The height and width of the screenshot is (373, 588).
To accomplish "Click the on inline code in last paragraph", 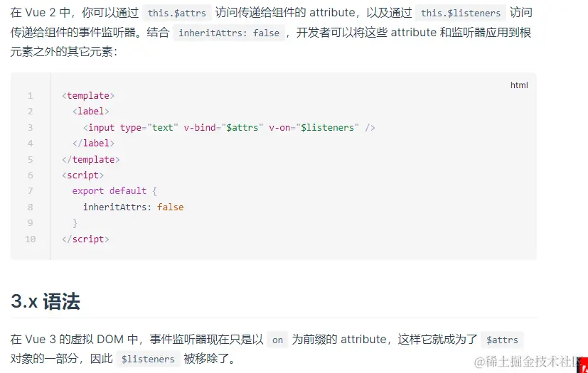I will [x=277, y=340].
